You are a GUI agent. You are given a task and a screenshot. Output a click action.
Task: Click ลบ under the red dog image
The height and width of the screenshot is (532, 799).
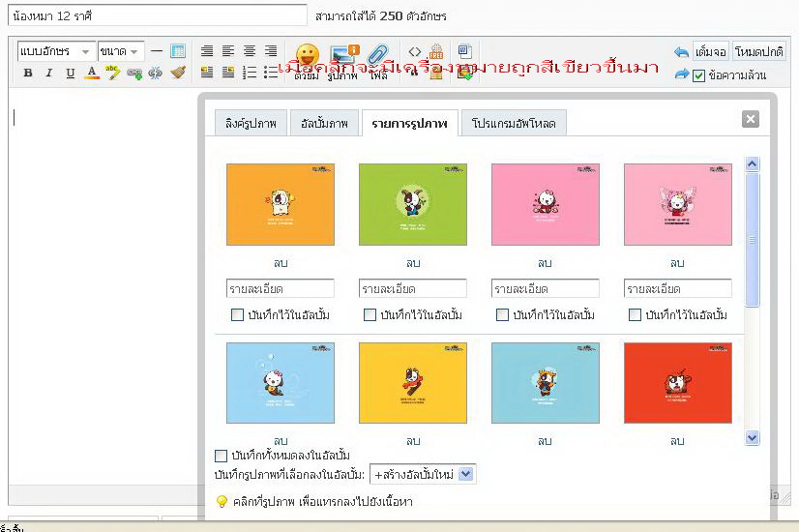click(x=678, y=441)
